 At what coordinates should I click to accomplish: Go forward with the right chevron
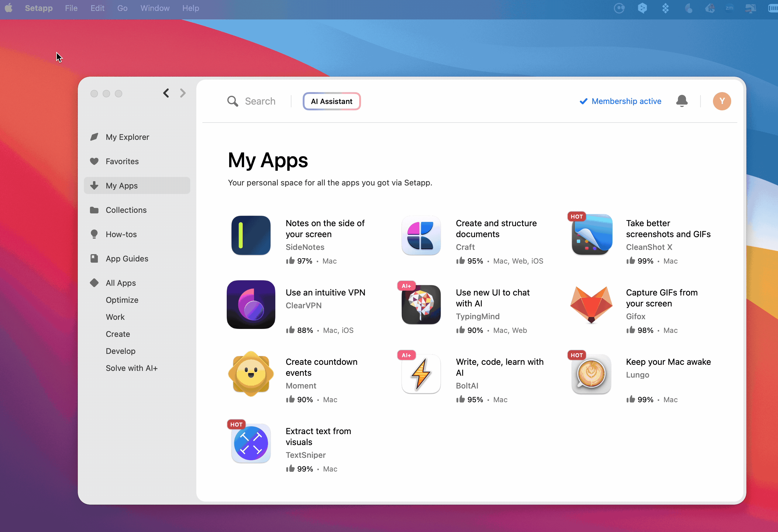pos(182,93)
